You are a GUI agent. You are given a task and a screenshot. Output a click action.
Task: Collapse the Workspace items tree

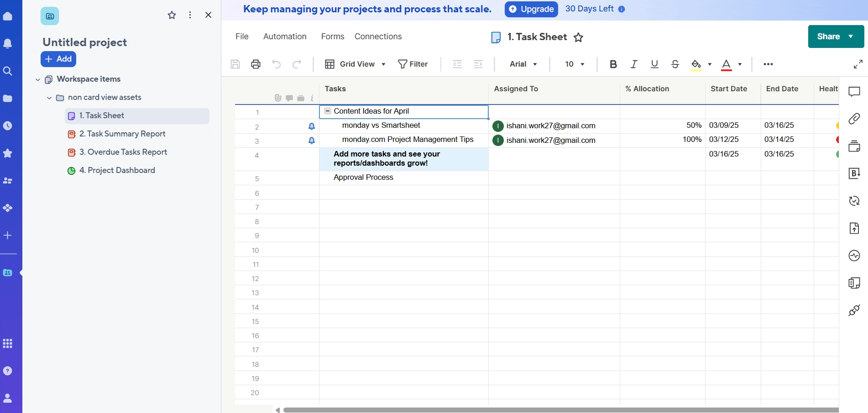(38, 79)
